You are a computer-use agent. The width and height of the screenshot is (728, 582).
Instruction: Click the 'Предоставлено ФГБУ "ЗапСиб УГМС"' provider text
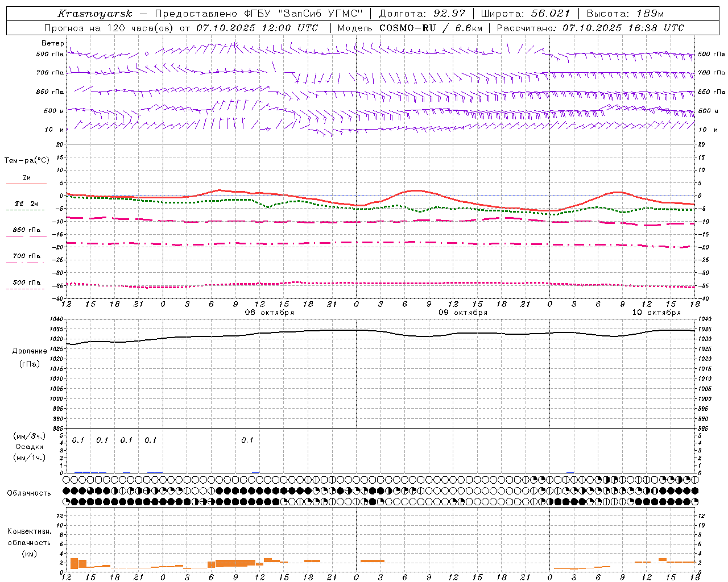click(259, 14)
